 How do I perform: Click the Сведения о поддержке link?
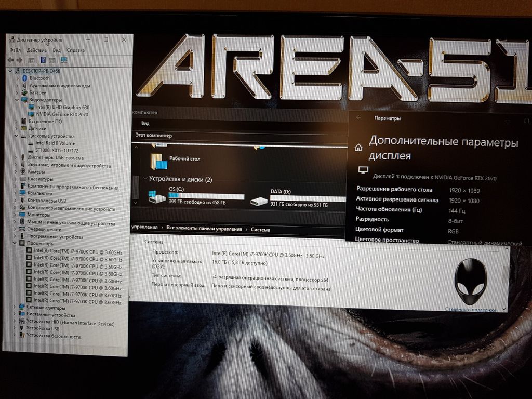(470, 309)
